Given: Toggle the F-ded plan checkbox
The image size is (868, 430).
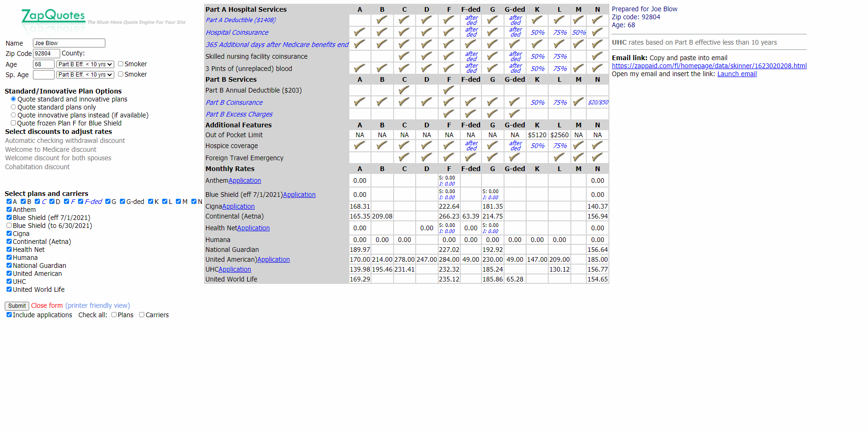Looking at the screenshot, I should (80, 202).
